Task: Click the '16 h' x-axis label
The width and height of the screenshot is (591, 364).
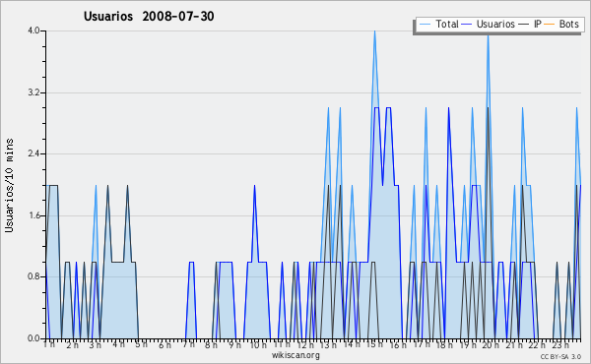Action: click(398, 344)
